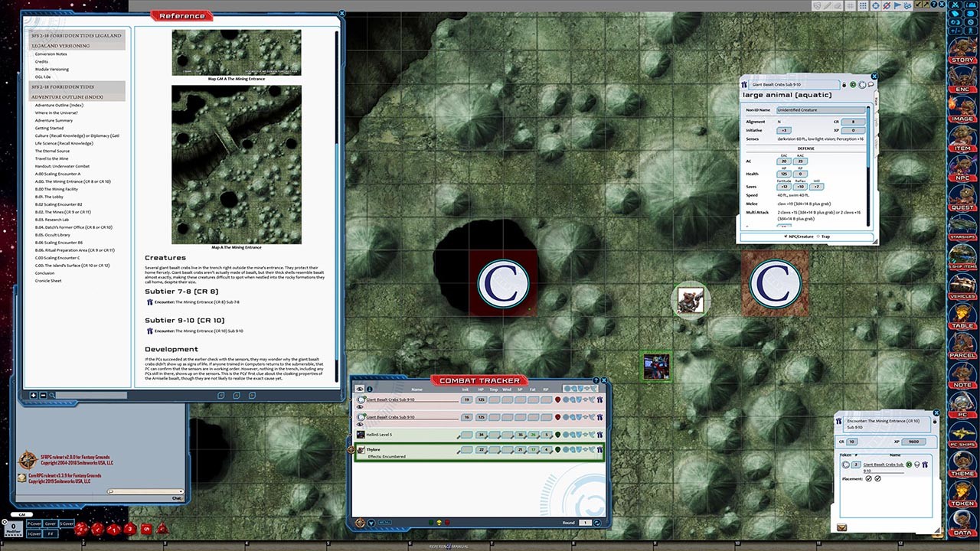Viewport: 980px width, 551px height.
Task: Open Handout: Underwater Combat entry
Action: click(62, 166)
